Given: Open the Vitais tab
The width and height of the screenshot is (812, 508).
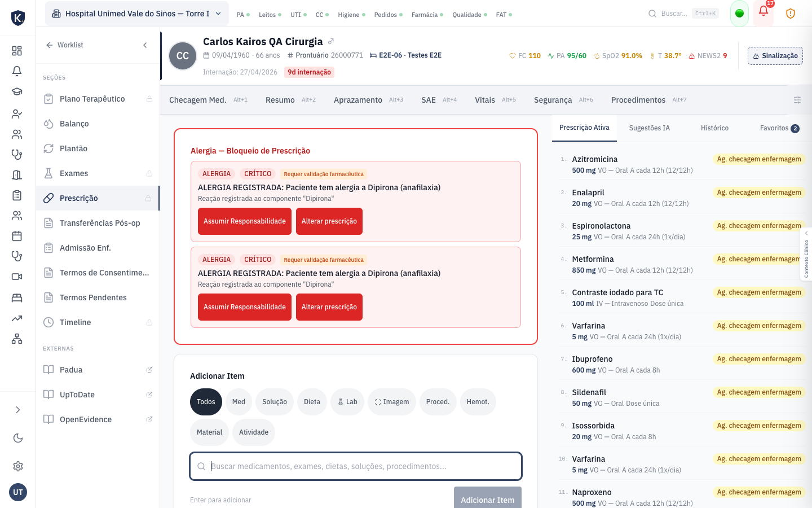Looking at the screenshot, I should [x=495, y=100].
